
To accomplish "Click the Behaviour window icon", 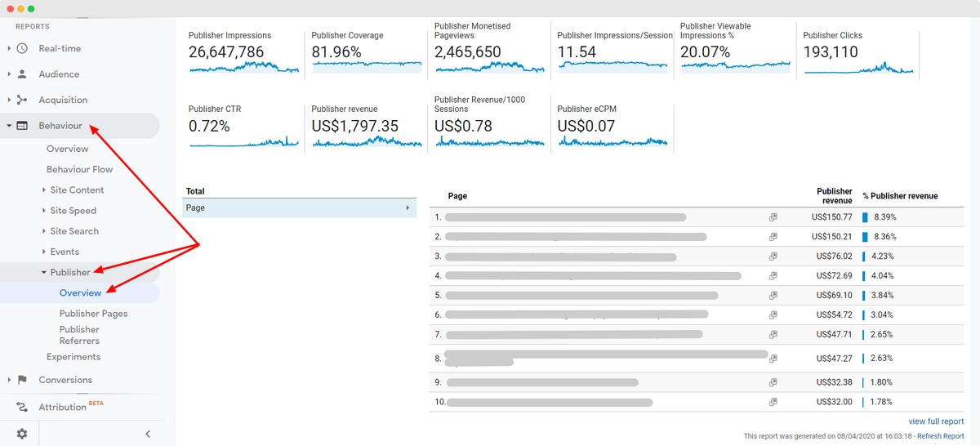I will point(22,126).
